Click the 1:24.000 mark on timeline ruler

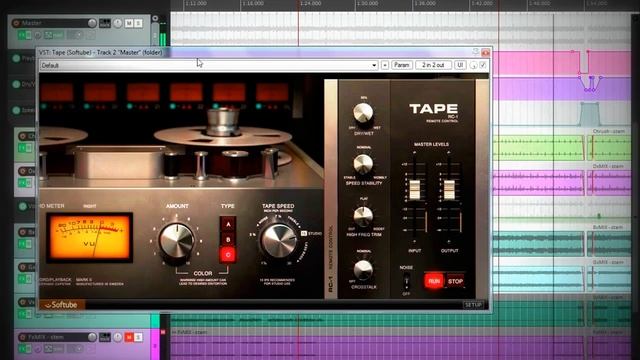coord(311,3)
